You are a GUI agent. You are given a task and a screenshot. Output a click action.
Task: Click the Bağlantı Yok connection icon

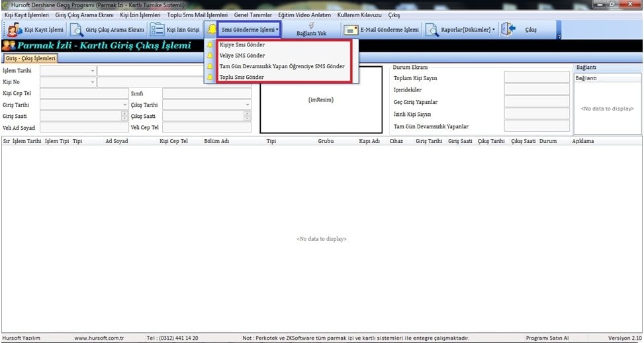311,25
